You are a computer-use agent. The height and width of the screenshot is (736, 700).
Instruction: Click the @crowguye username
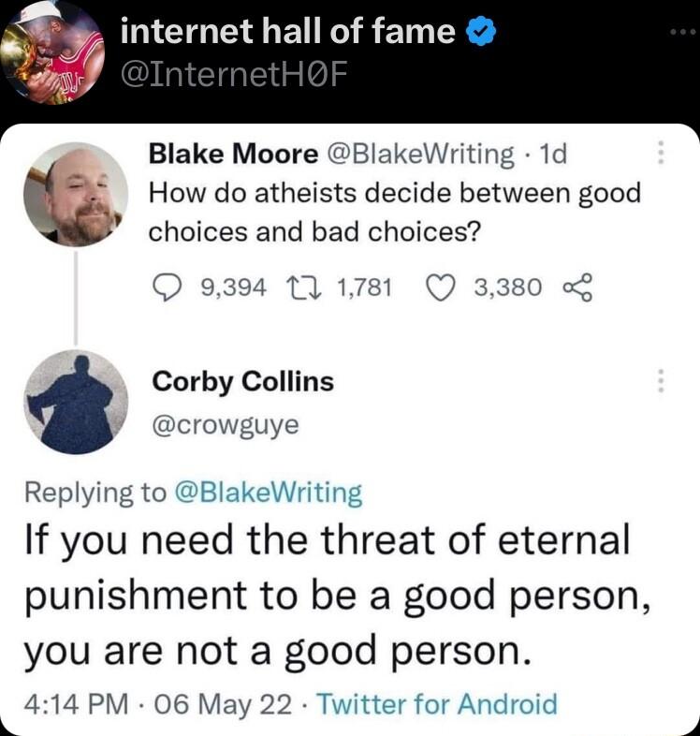225,424
